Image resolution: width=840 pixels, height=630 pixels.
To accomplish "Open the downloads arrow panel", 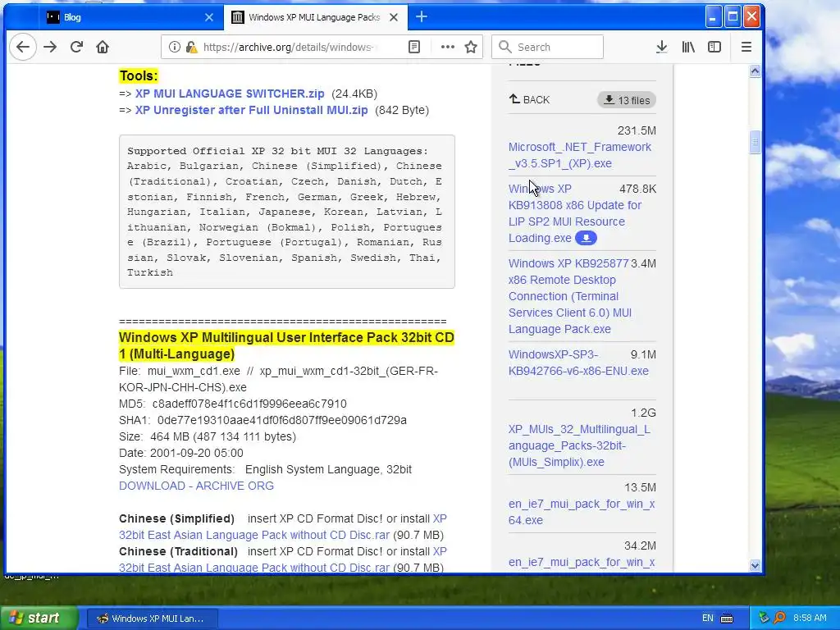I will tap(662, 47).
